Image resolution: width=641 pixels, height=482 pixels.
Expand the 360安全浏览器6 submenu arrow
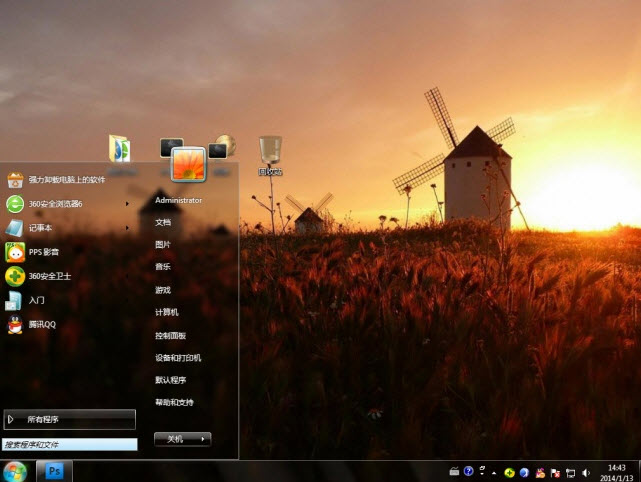click(x=128, y=204)
